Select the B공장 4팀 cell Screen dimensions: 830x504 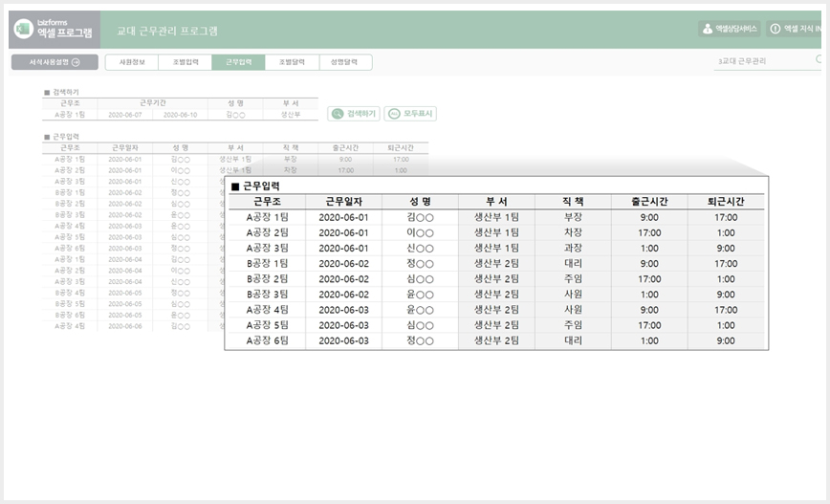click(x=70, y=293)
